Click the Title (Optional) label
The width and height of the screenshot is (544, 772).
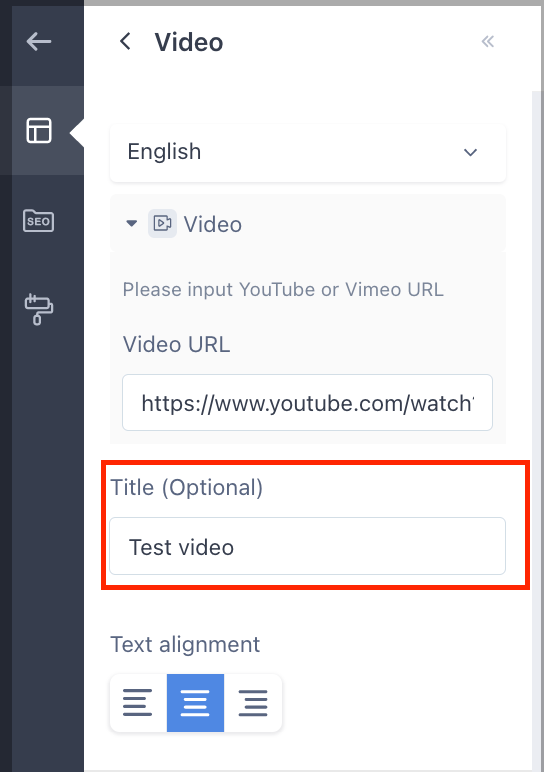[187, 488]
